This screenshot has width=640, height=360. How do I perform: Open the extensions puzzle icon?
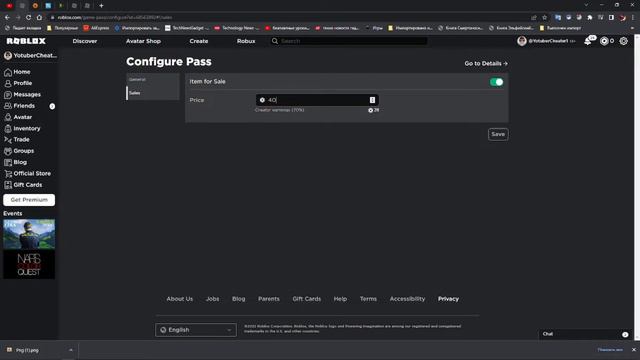(x=590, y=18)
